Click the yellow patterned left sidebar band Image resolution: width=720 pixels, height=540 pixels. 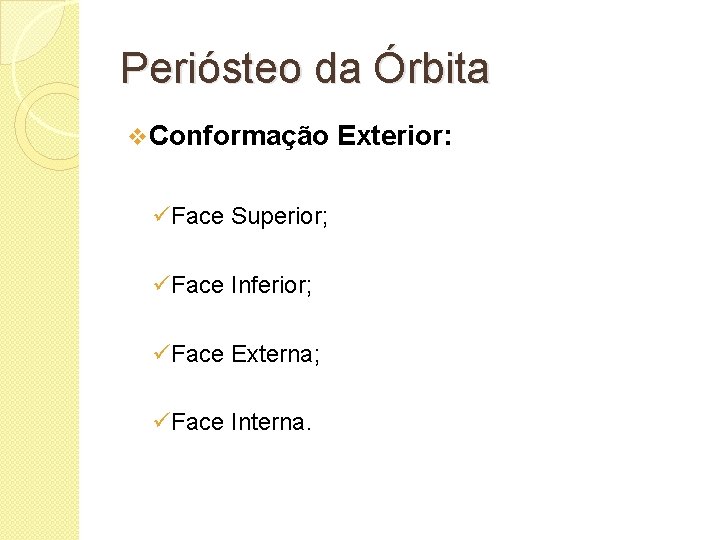[x=38, y=350]
